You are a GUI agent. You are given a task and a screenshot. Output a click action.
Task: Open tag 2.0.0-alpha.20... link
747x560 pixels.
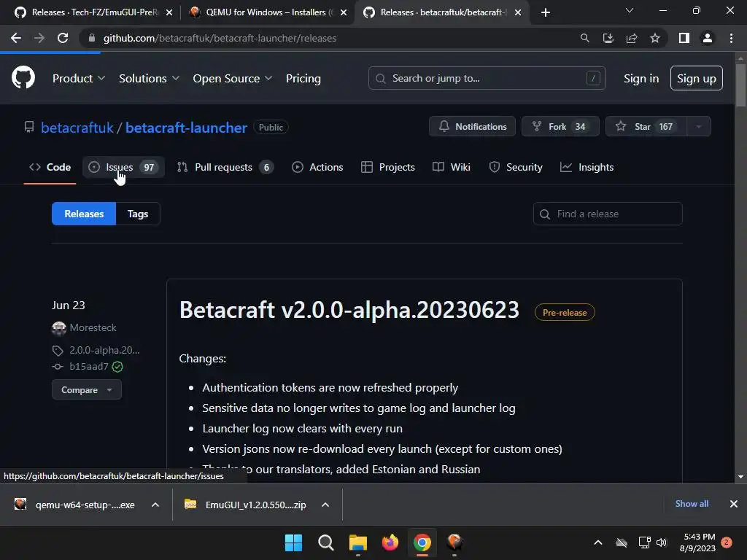[104, 351]
